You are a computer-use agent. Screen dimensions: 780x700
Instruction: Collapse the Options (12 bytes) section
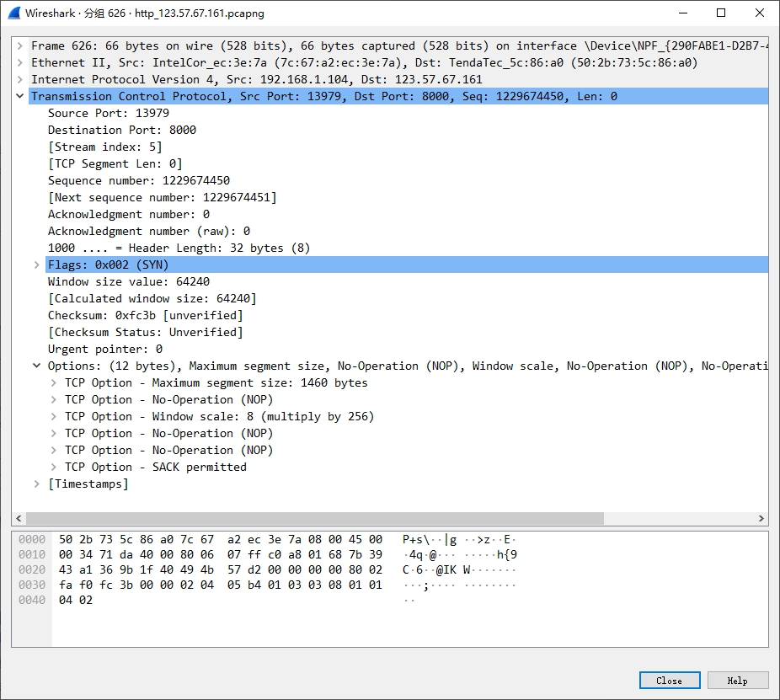(37, 366)
